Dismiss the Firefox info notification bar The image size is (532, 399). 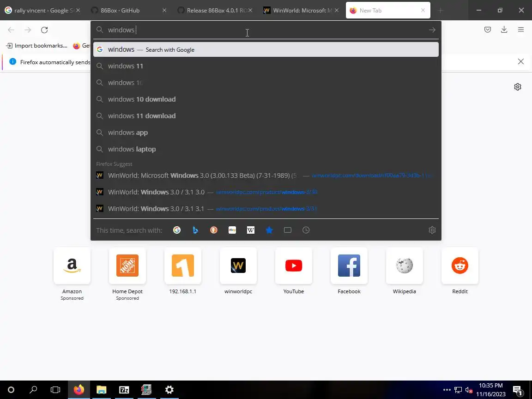[521, 61]
